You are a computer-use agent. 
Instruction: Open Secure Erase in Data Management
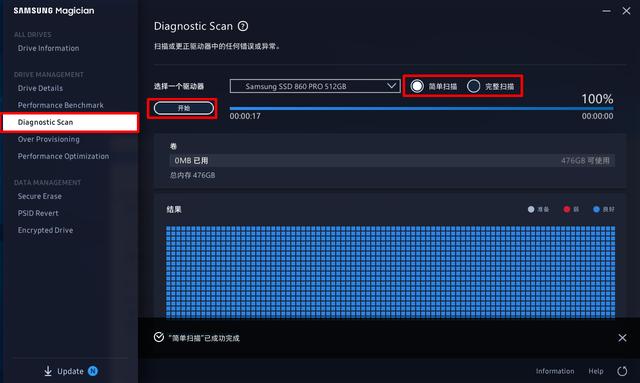[x=40, y=196]
